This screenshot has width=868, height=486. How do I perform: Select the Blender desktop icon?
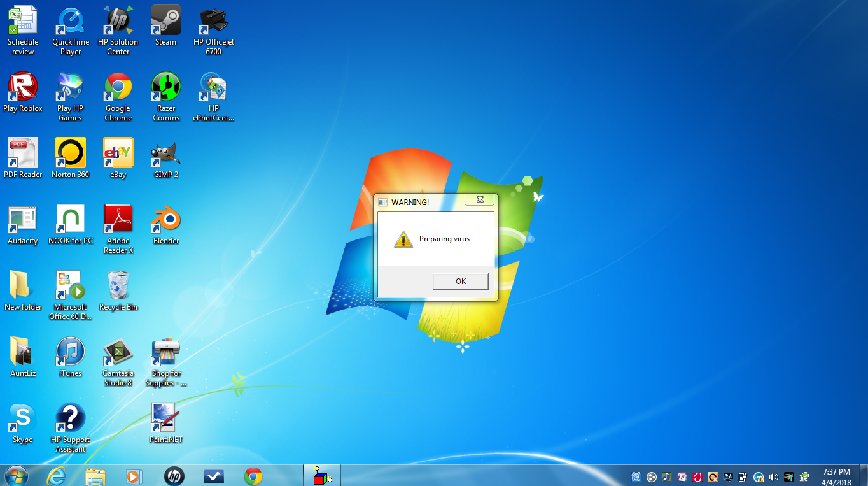point(166,225)
